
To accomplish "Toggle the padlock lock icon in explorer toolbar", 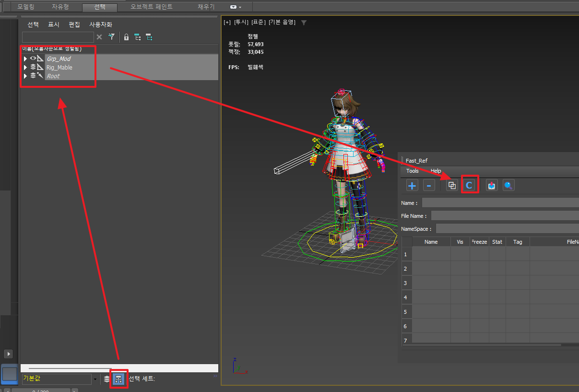I will click(126, 37).
